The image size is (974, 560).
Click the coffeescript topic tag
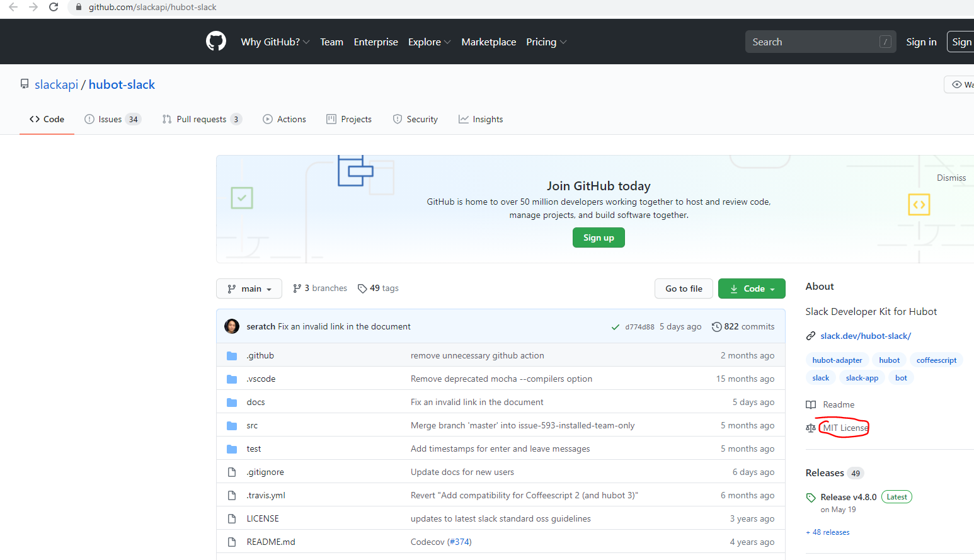coord(936,360)
